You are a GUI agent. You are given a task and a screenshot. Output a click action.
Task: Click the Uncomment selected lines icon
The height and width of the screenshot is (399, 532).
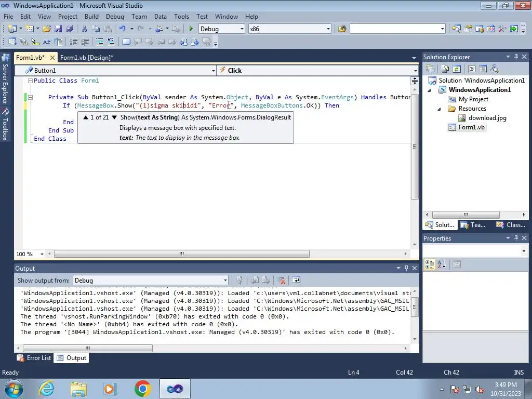pos(111,42)
